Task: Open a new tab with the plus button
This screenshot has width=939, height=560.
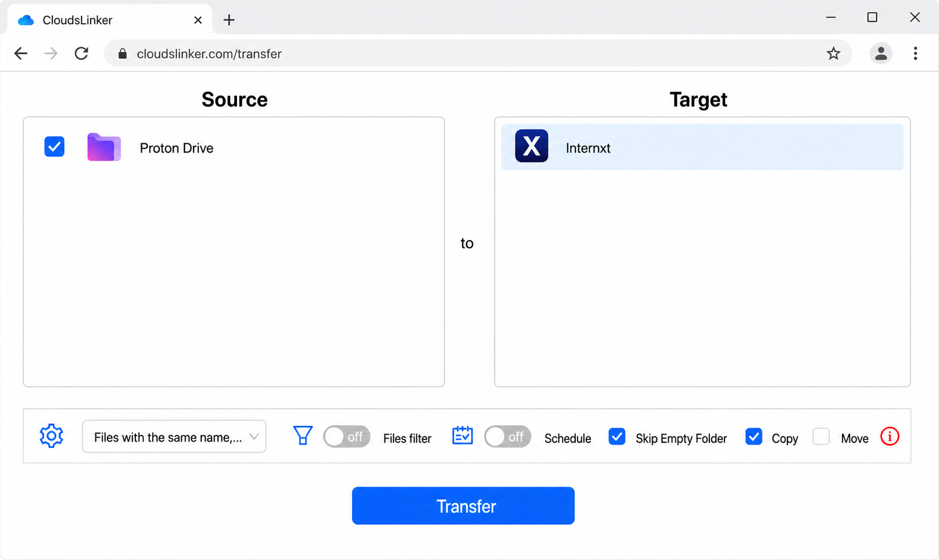Action: 229,20
